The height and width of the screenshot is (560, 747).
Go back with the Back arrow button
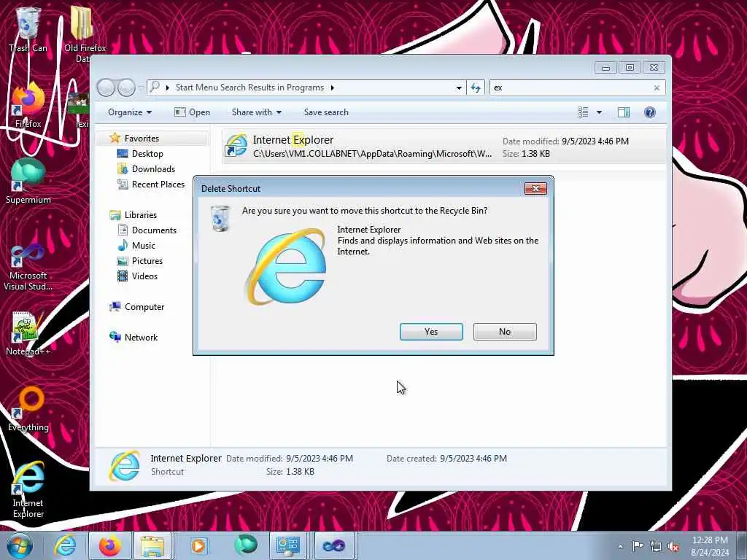coord(106,87)
